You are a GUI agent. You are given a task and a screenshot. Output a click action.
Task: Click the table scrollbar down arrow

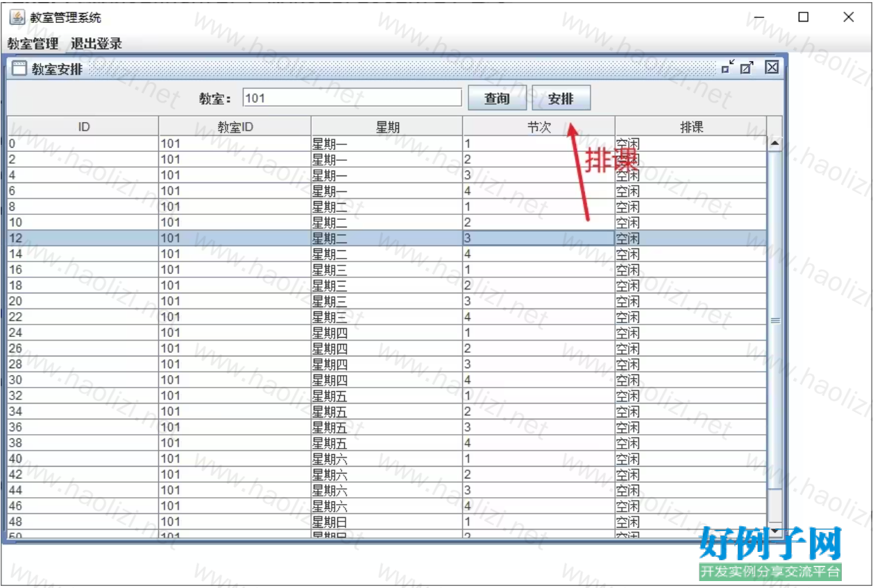click(x=774, y=531)
